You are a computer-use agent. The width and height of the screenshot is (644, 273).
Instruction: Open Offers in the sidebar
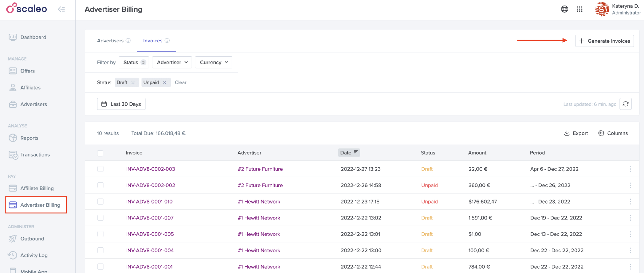coord(22,71)
